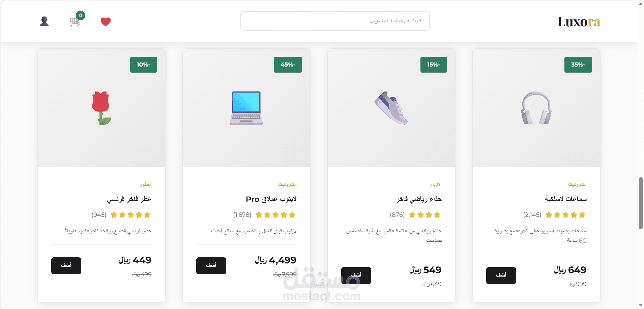This screenshot has width=644, height=309.
Task: Add the 649 riyal headphones to cart
Action: [x=501, y=276]
